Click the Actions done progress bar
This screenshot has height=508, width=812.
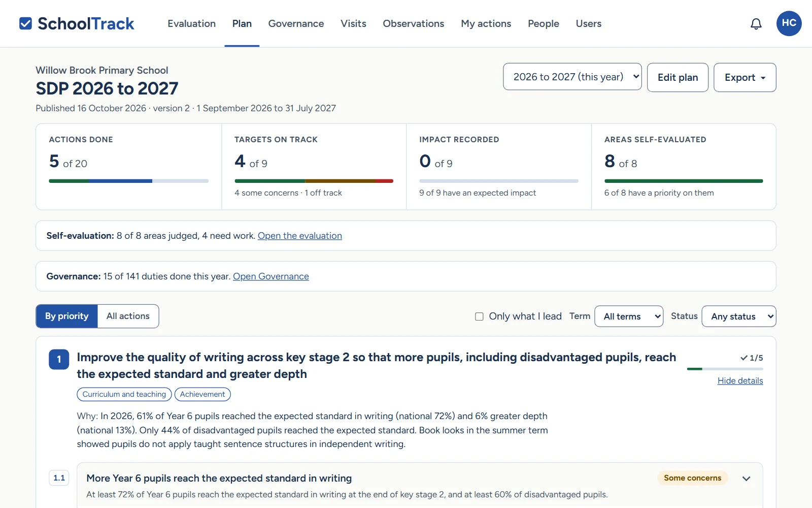point(128,181)
